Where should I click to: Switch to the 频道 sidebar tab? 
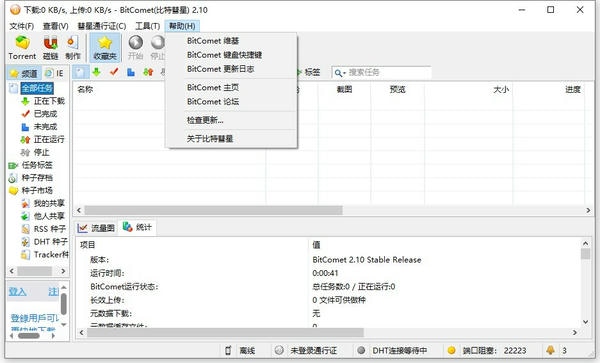click(x=24, y=73)
